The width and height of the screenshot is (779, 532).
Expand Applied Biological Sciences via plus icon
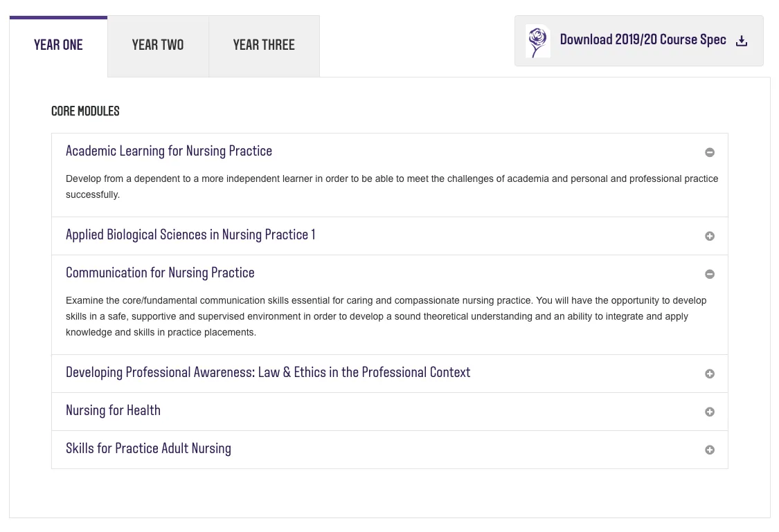click(x=710, y=236)
